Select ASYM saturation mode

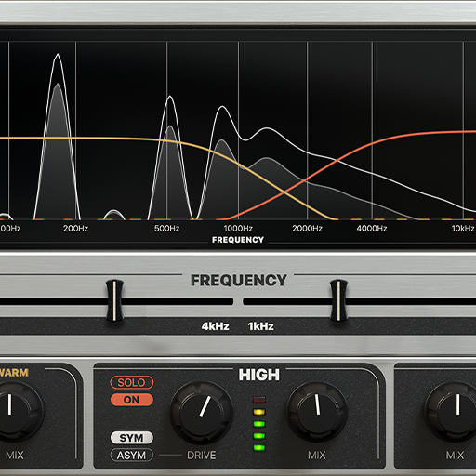coord(132,456)
